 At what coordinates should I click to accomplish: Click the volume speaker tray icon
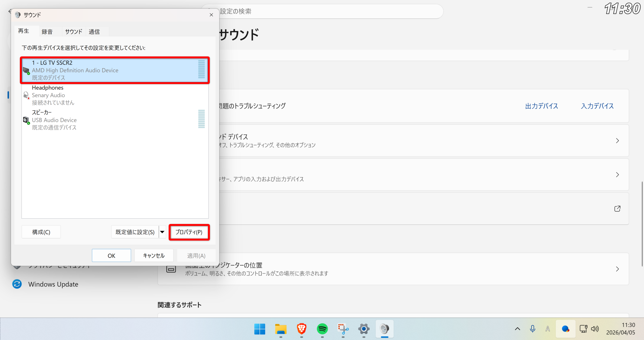(595, 329)
